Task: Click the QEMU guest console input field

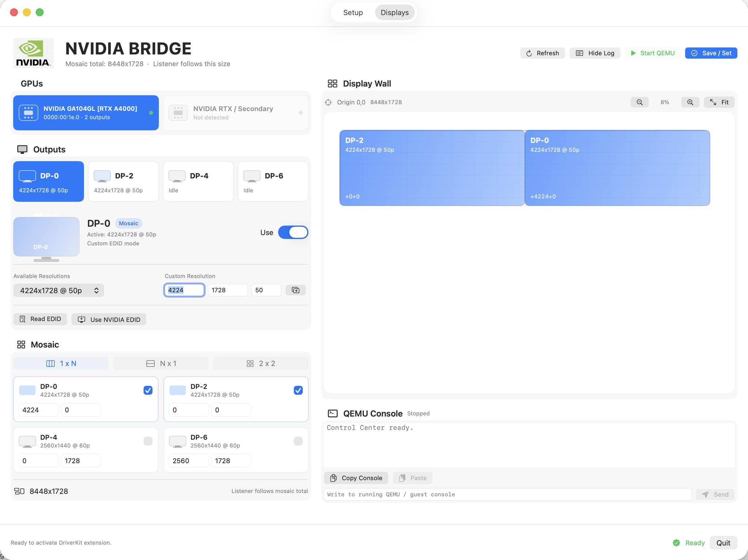Action: click(x=508, y=494)
